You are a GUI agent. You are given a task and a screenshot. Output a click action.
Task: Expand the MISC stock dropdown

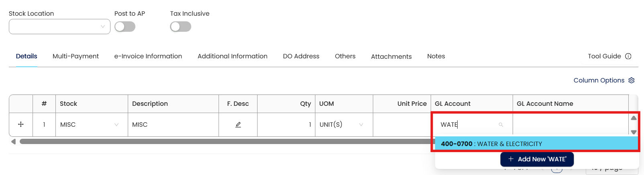point(116,125)
